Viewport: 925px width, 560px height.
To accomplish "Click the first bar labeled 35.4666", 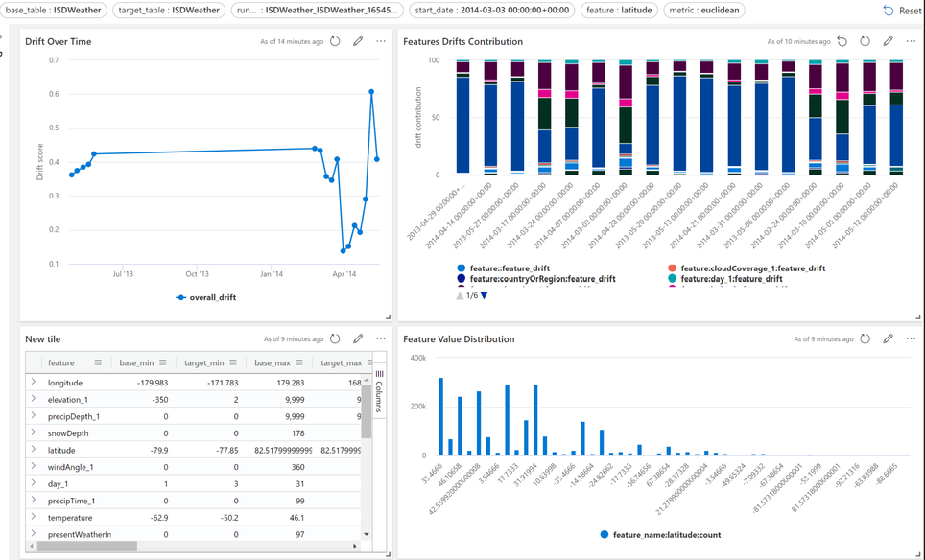I will tap(440, 417).
